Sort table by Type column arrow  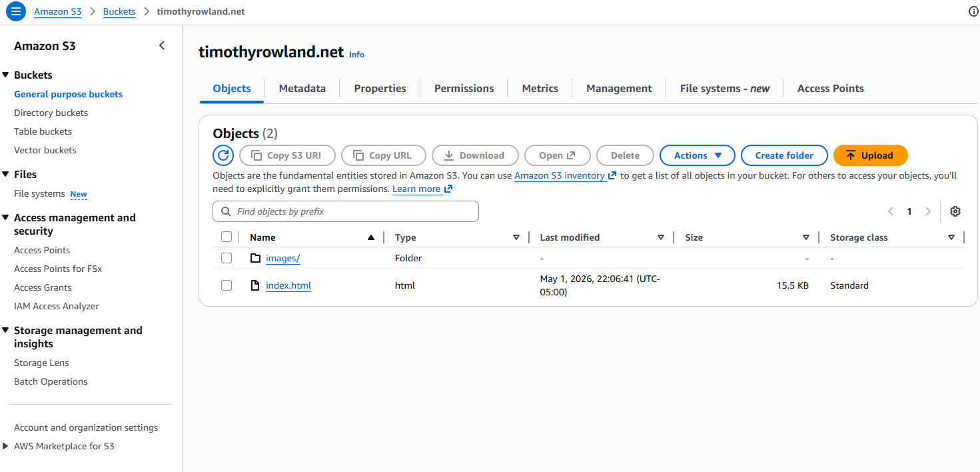tap(516, 237)
